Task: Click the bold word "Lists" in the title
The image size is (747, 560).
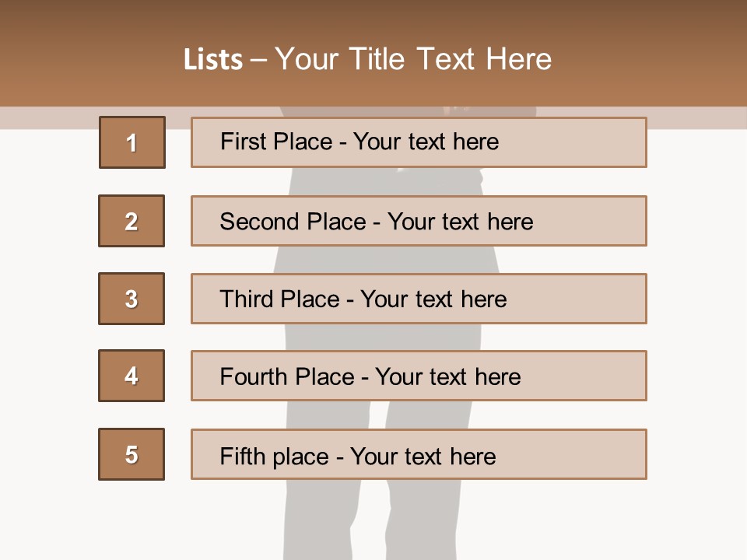Action: [x=212, y=60]
